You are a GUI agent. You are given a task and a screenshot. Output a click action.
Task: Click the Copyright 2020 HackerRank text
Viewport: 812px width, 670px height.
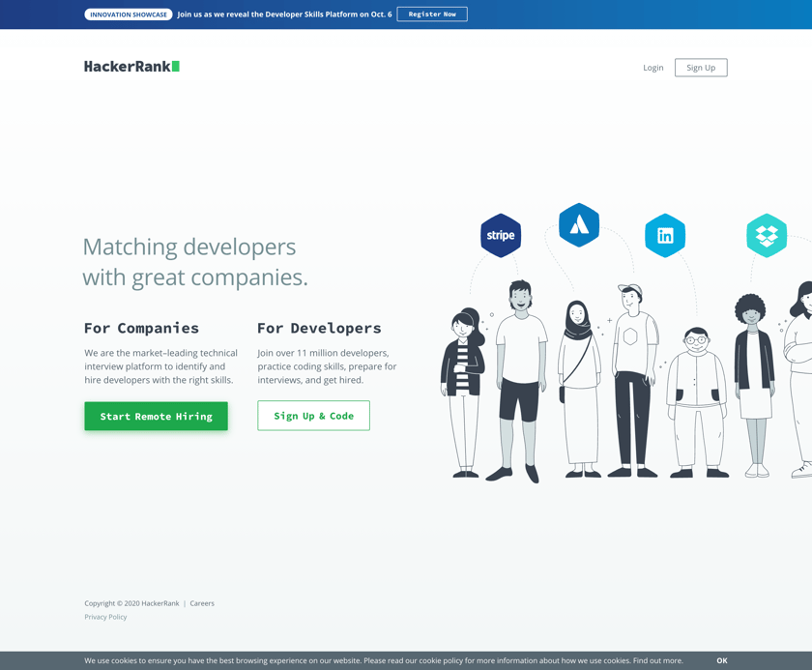click(x=131, y=603)
